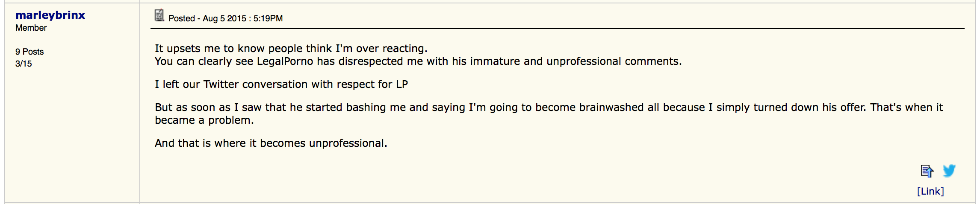Click the word "LegalPorno" in the post

[x=285, y=61]
